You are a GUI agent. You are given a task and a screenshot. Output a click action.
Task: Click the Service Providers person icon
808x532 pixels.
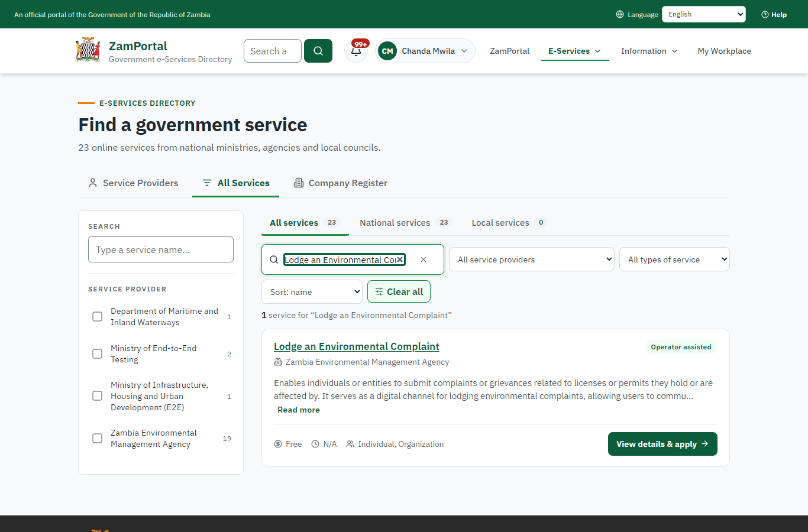point(93,183)
